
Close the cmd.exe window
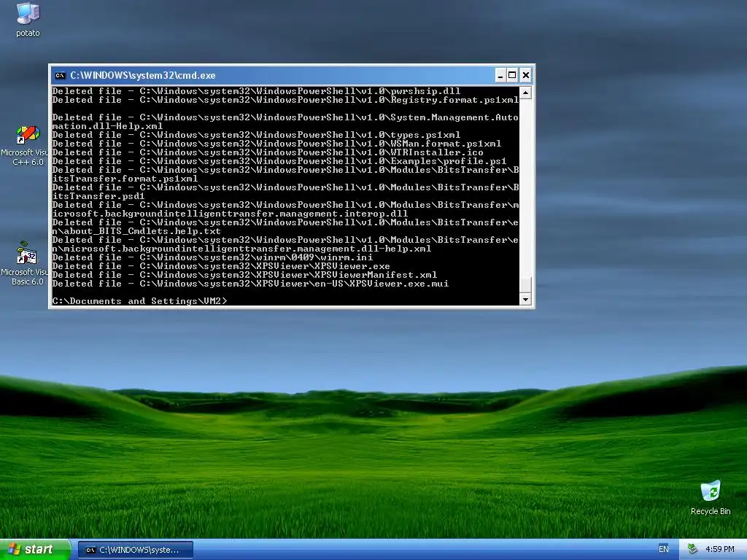tap(525, 75)
